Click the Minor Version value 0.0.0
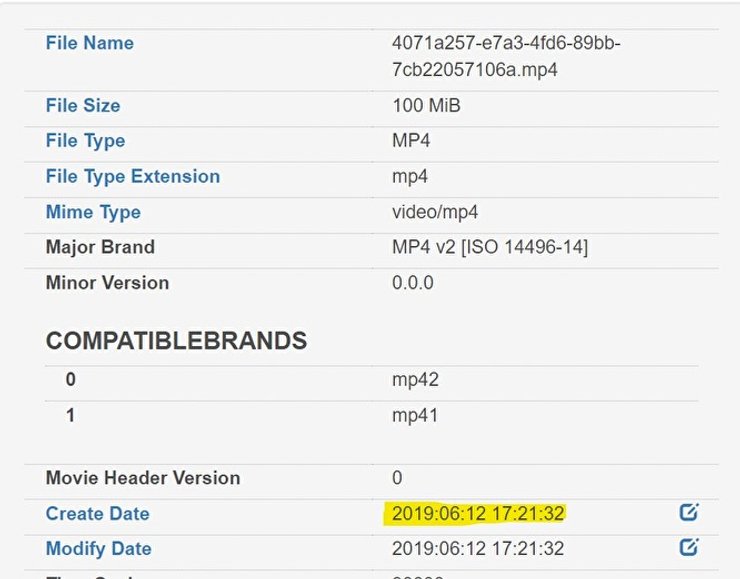Viewport: 740px width, 579px height. click(x=413, y=282)
